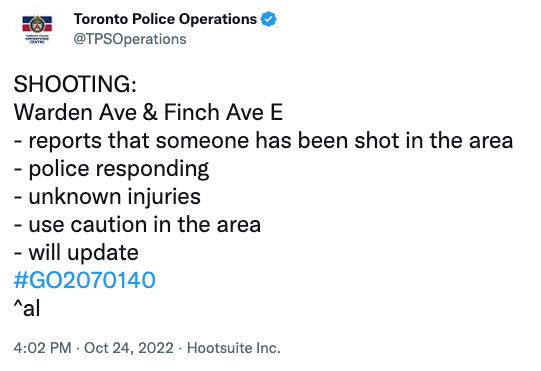Open the #GO2070140 hashtag
Viewport: 541px width, 371px height.
pos(85,280)
